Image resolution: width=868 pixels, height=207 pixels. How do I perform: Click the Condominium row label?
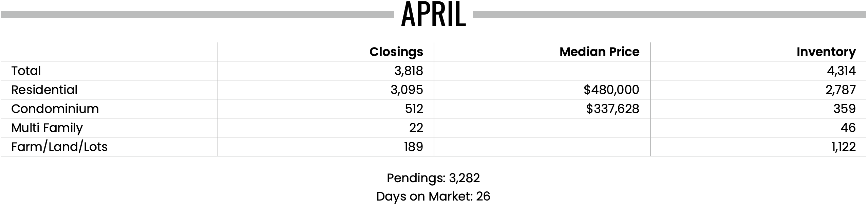coord(55,109)
